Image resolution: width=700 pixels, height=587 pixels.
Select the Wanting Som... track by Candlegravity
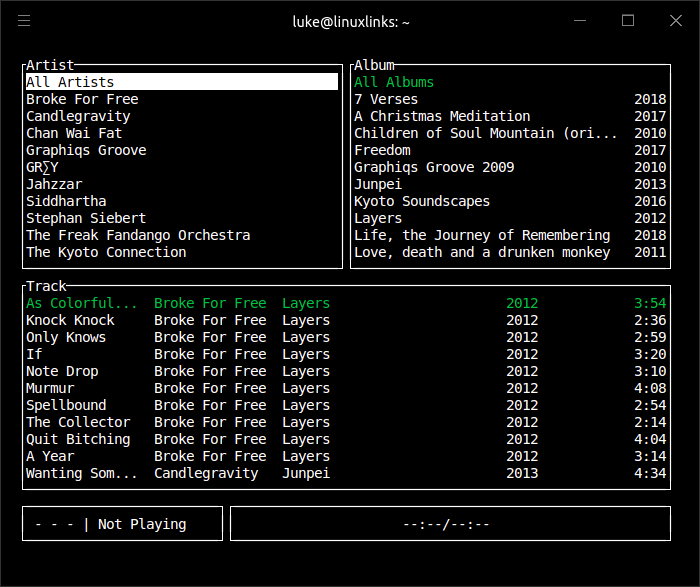(x=82, y=473)
